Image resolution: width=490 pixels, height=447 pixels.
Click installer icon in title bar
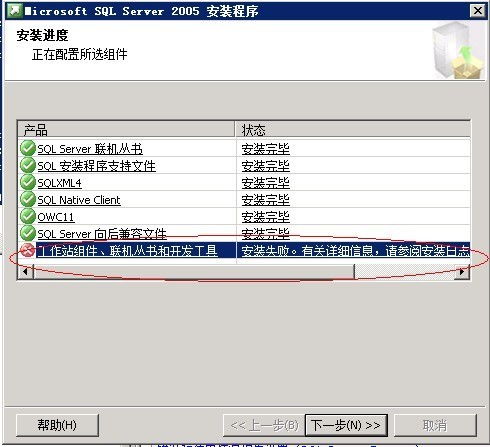click(14, 11)
